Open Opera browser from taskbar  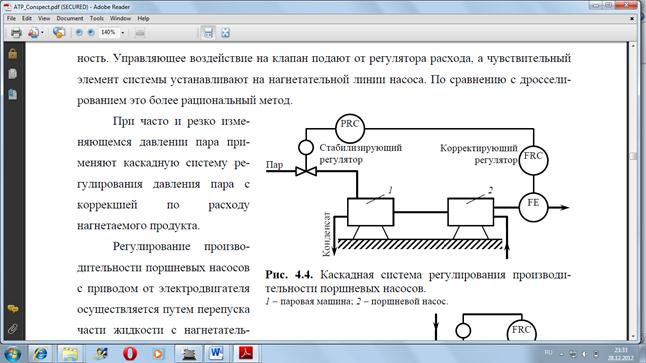(x=130, y=354)
